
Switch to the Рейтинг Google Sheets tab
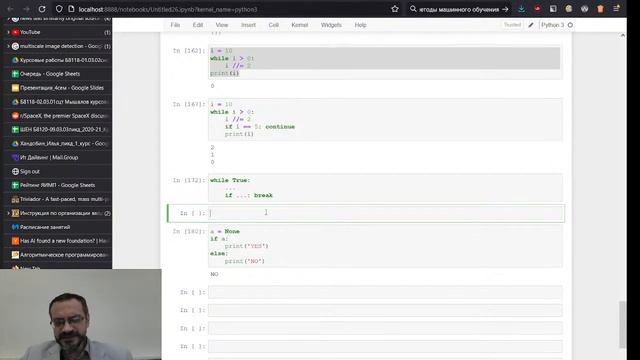(x=58, y=185)
